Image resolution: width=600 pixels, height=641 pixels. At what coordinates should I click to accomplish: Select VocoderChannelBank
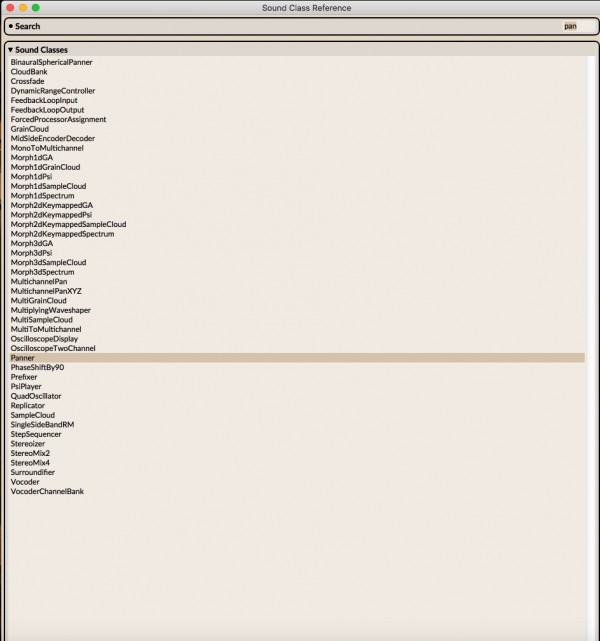click(47, 491)
